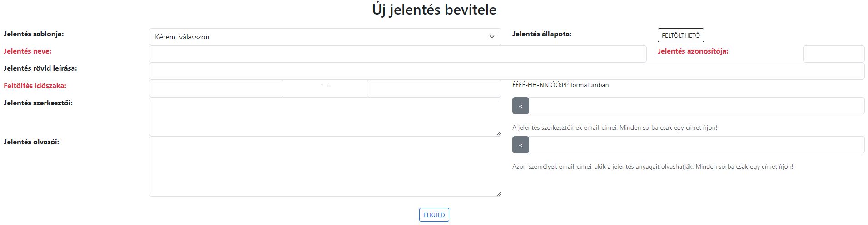868x225 pixels.
Task: Click the Jelentés olvasói textarea
Action: (325, 166)
